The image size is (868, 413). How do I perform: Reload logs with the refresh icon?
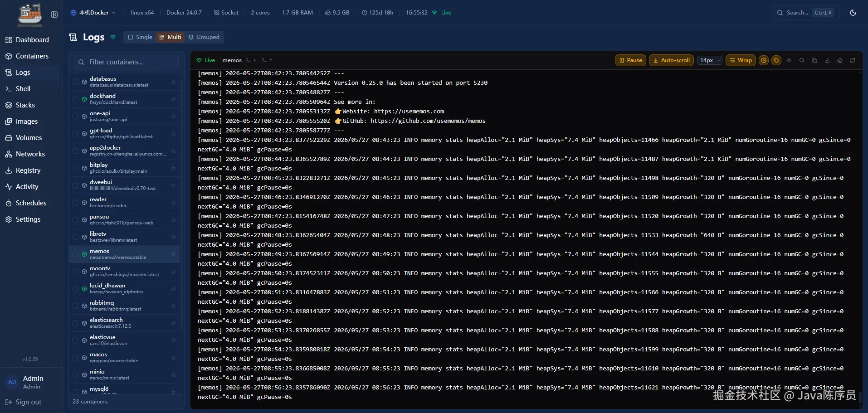[x=853, y=60]
